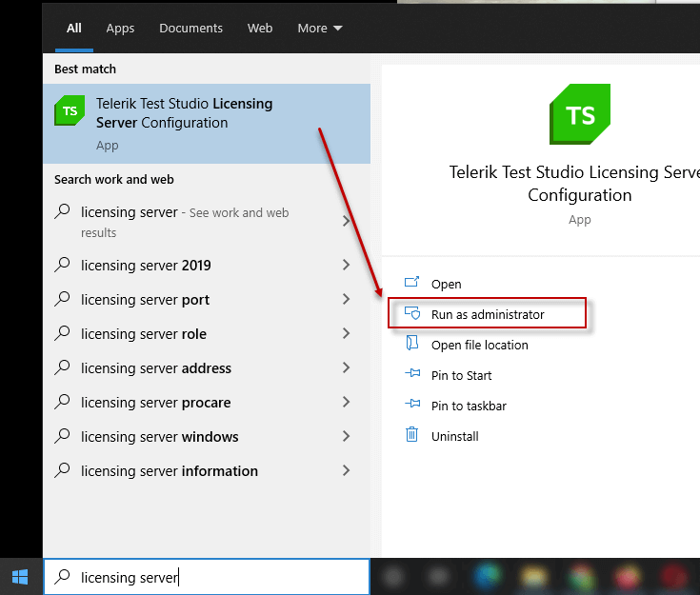Image resolution: width=700 pixels, height=595 pixels.
Task: Choose Pin to Start
Action: (x=461, y=375)
